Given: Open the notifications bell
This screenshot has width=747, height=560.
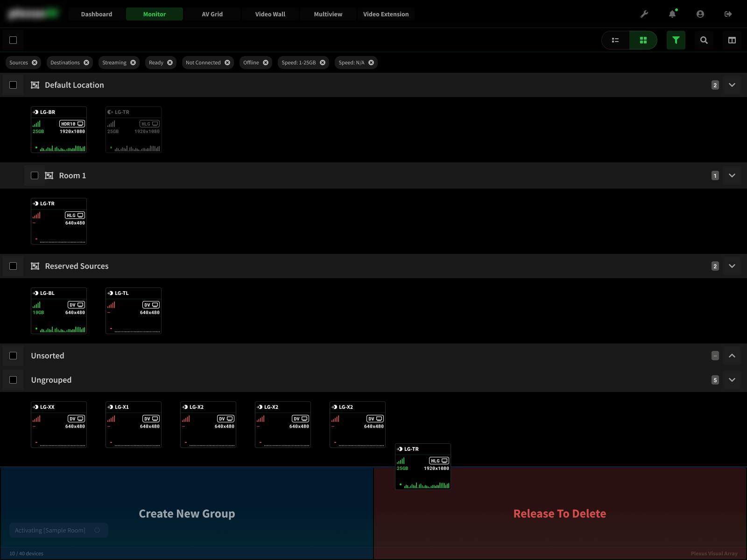Looking at the screenshot, I should (x=672, y=14).
